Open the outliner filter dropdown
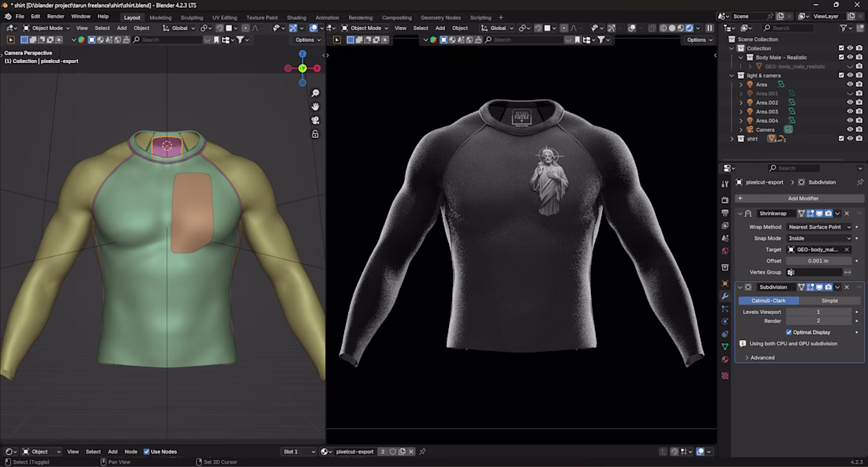 click(x=846, y=28)
